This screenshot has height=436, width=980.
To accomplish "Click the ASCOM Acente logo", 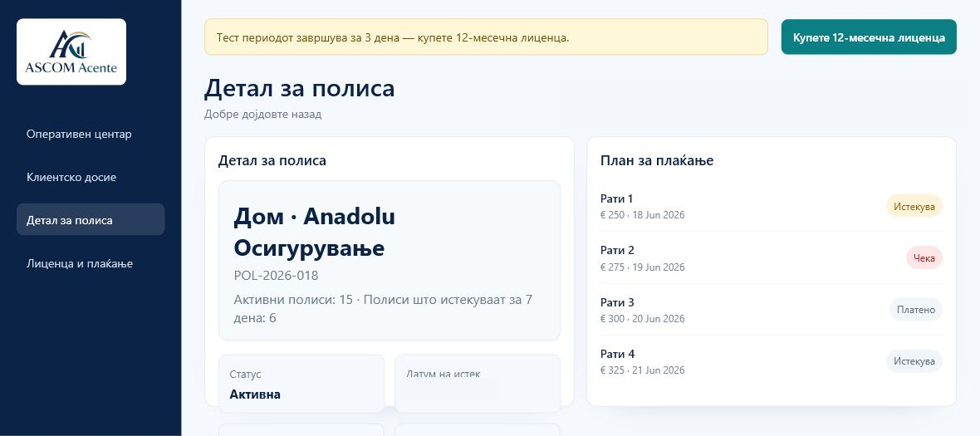I will [71, 51].
